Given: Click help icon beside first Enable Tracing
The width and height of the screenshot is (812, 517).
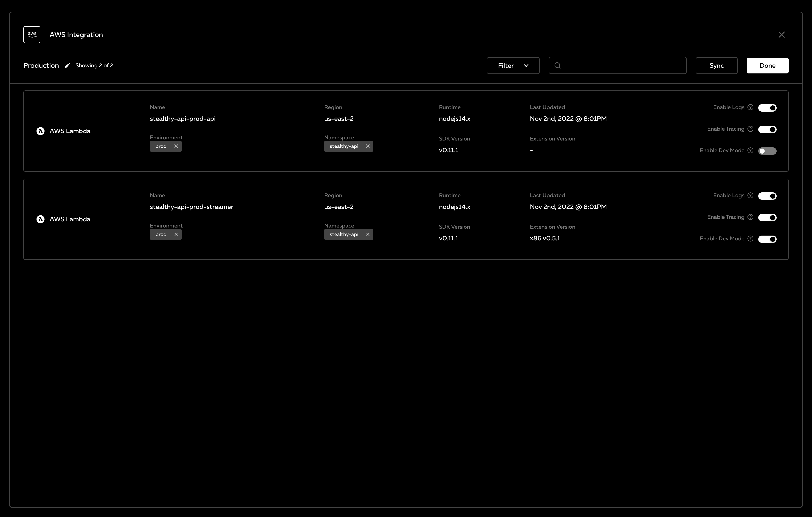Looking at the screenshot, I should coord(750,129).
